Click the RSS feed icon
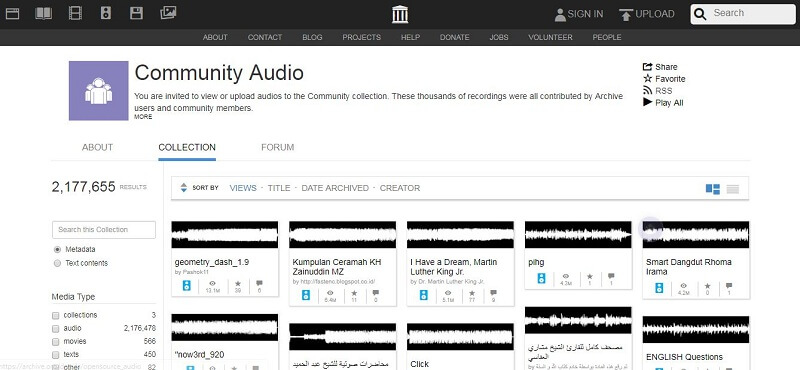This screenshot has width=800, height=370. (647, 90)
